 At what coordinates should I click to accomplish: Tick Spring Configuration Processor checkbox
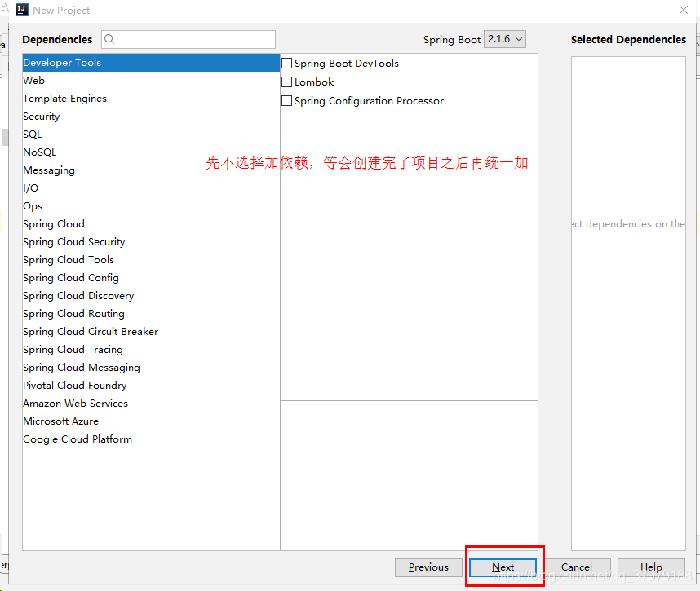(287, 101)
